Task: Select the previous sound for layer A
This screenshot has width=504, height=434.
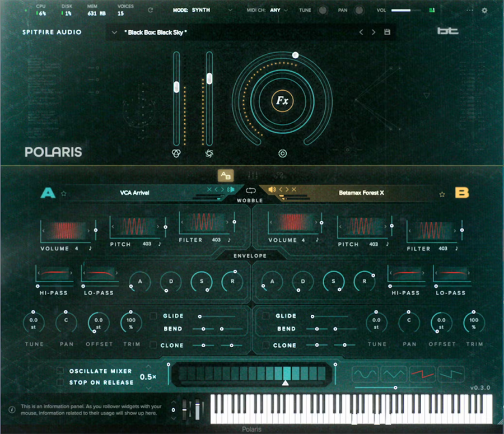Action: (216, 189)
